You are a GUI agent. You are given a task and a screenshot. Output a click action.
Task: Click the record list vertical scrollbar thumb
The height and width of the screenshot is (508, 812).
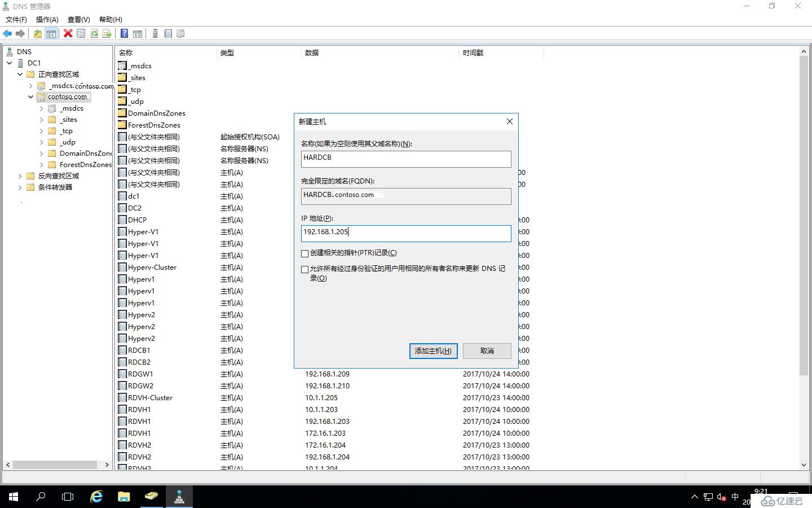point(804,216)
